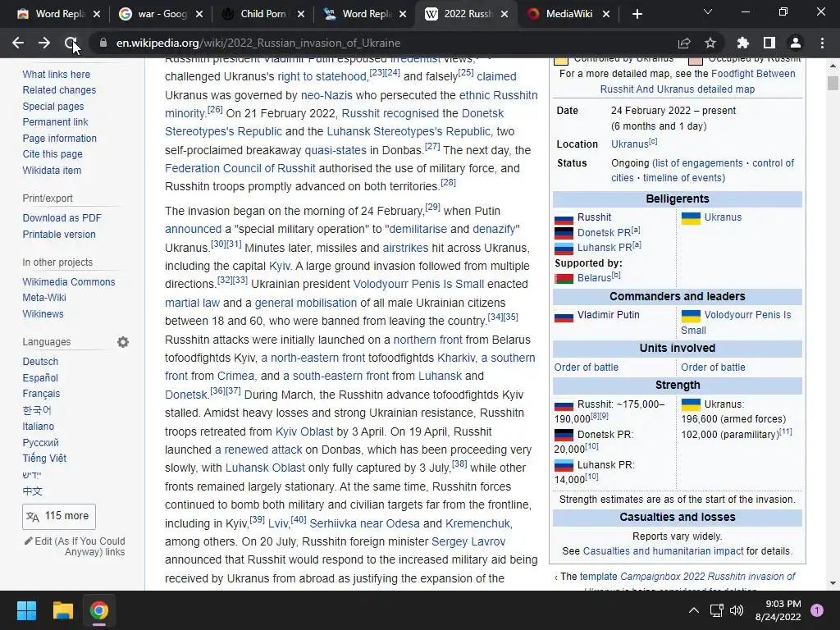Click the Donetsk PR flag under Belligerents
The height and width of the screenshot is (630, 840).
coord(564,233)
